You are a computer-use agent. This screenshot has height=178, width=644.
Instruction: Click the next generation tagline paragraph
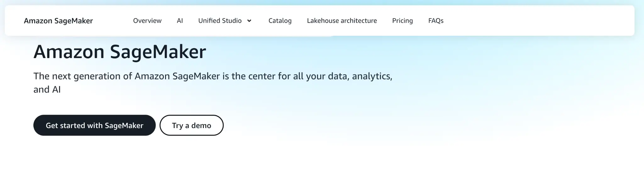[213, 76]
